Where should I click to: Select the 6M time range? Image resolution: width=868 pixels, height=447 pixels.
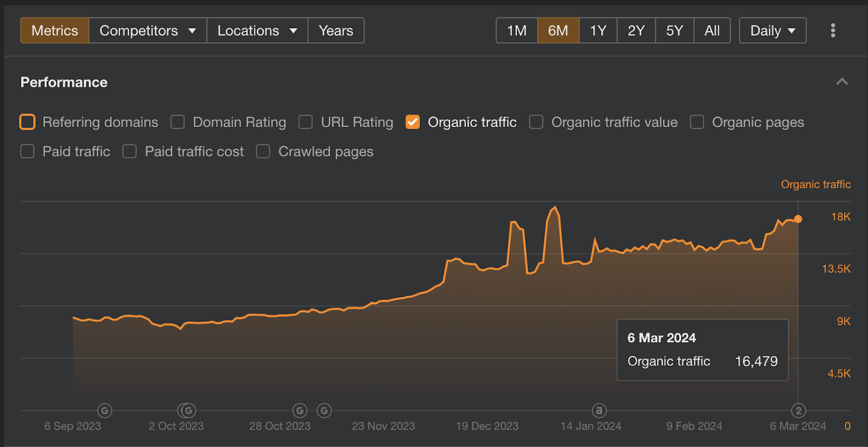pyautogui.click(x=558, y=30)
